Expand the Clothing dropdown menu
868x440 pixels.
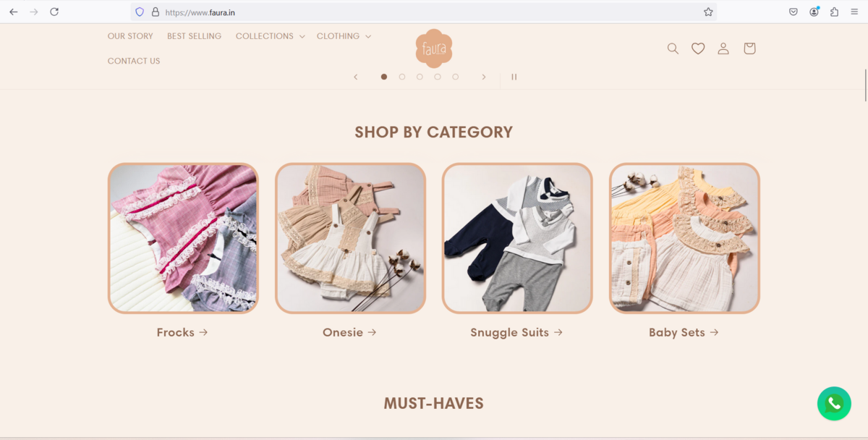[344, 36]
